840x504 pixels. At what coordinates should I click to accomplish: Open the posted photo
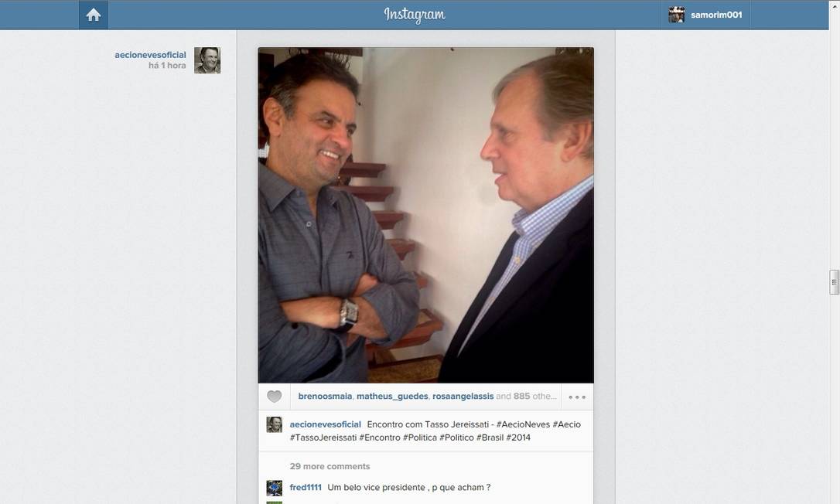(x=425, y=215)
